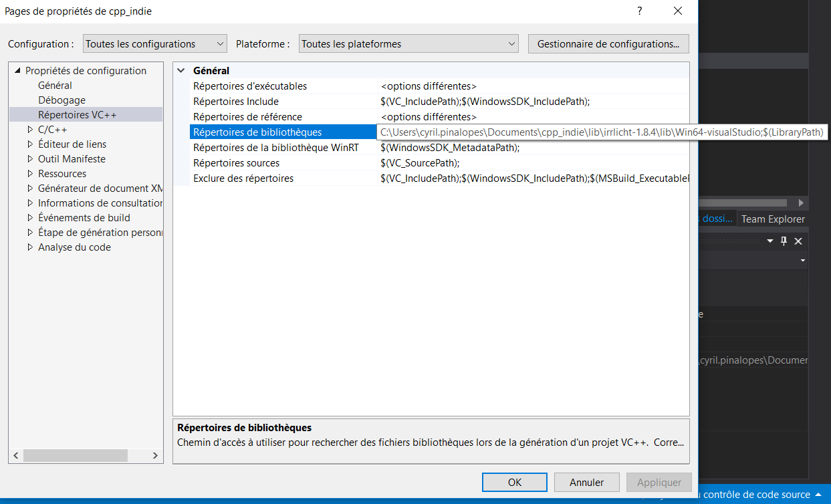Screen dimensions: 831x504
Task: Collapse the Général property group
Action: (x=183, y=70)
